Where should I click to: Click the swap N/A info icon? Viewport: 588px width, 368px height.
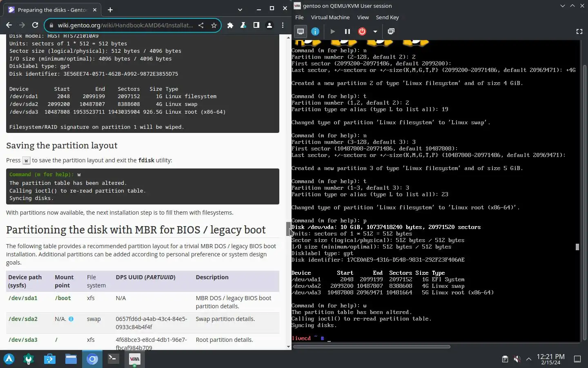click(71, 319)
